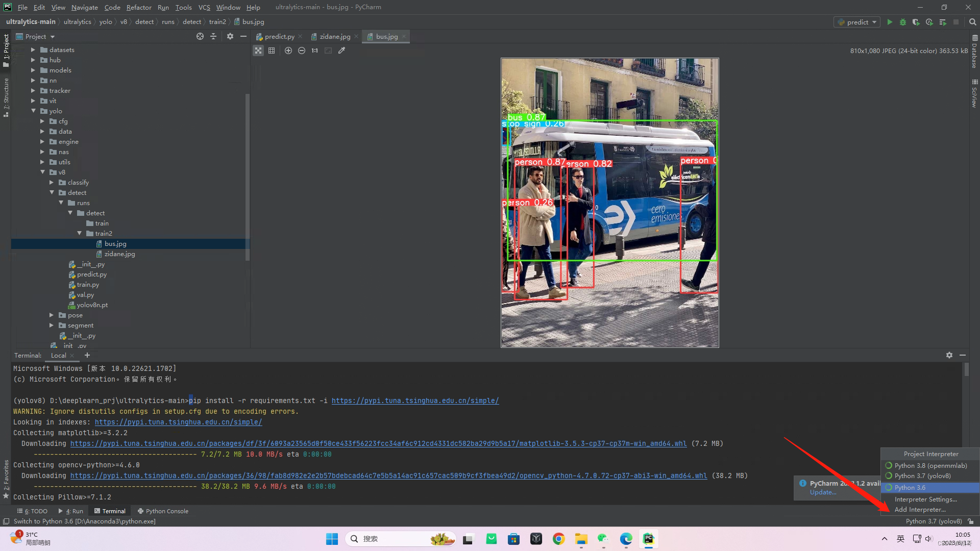Open Search Everywhere magnifier
The image size is (980, 551).
(972, 22)
